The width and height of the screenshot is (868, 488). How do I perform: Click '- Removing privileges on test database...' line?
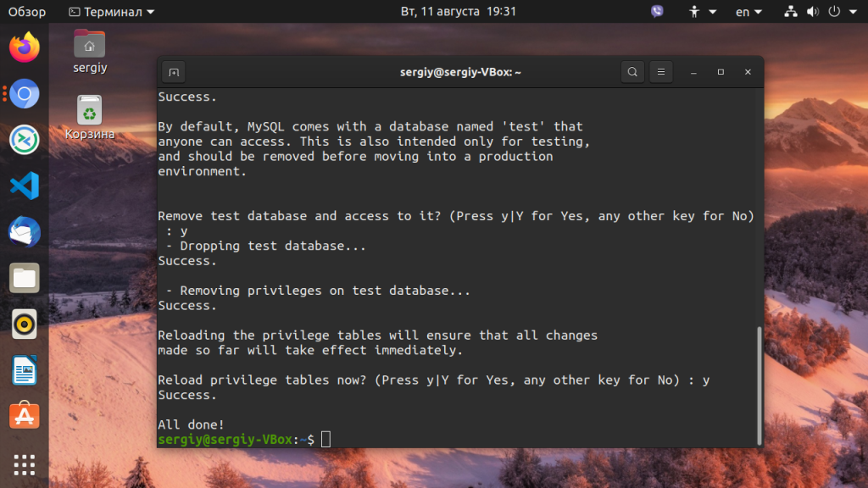click(x=318, y=291)
